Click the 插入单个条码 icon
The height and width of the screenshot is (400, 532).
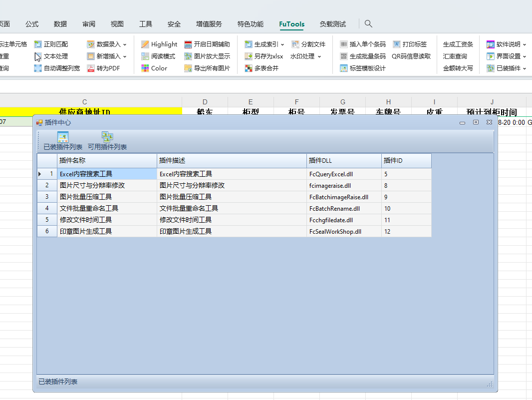pos(344,44)
